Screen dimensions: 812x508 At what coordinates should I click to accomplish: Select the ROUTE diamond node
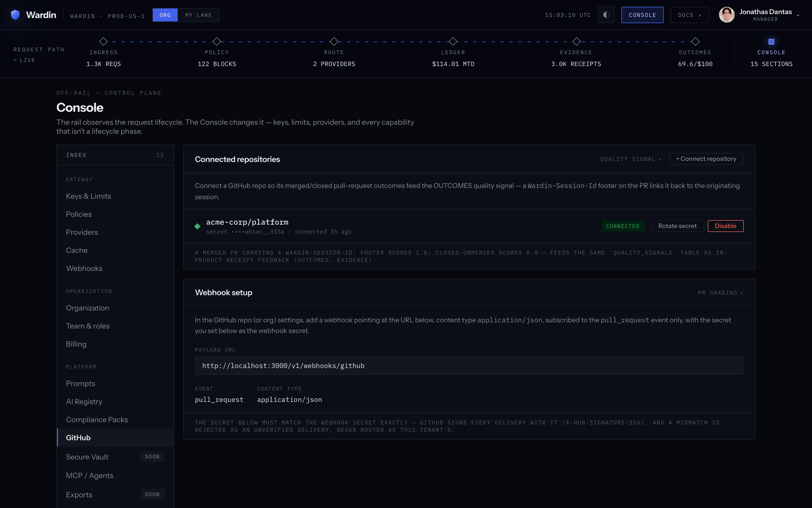334,41
